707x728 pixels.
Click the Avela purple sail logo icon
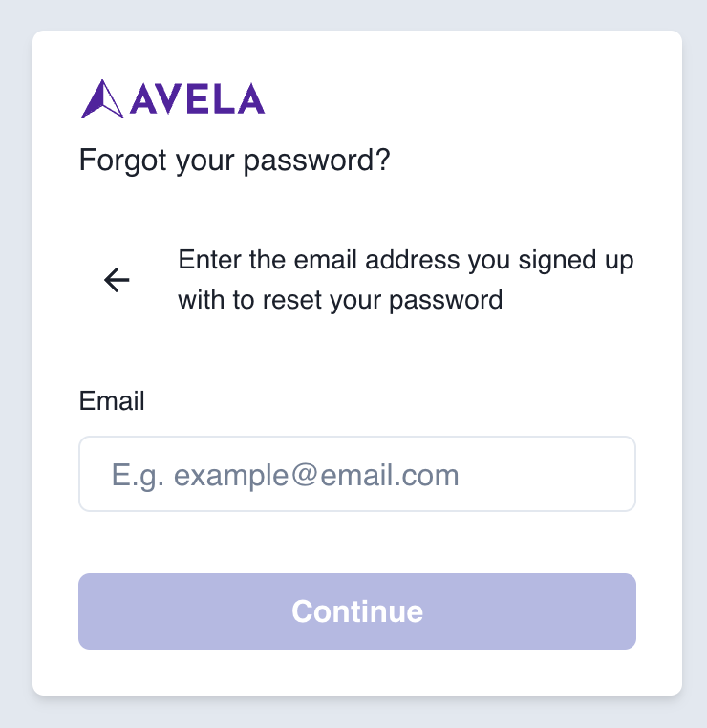click(x=101, y=98)
